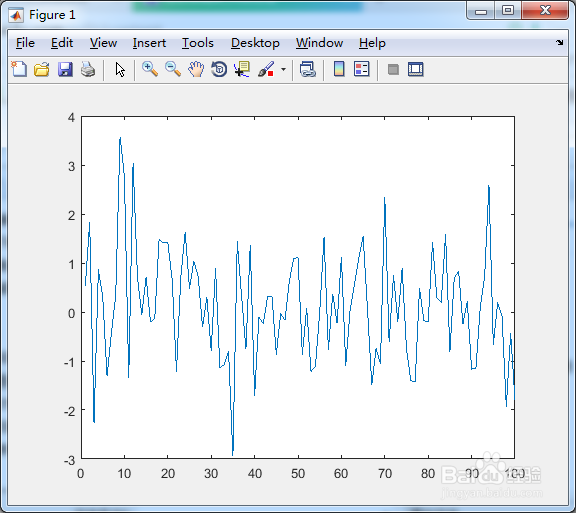Click the dock figure arrow in menubar
576x513 pixels.
[x=559, y=43]
